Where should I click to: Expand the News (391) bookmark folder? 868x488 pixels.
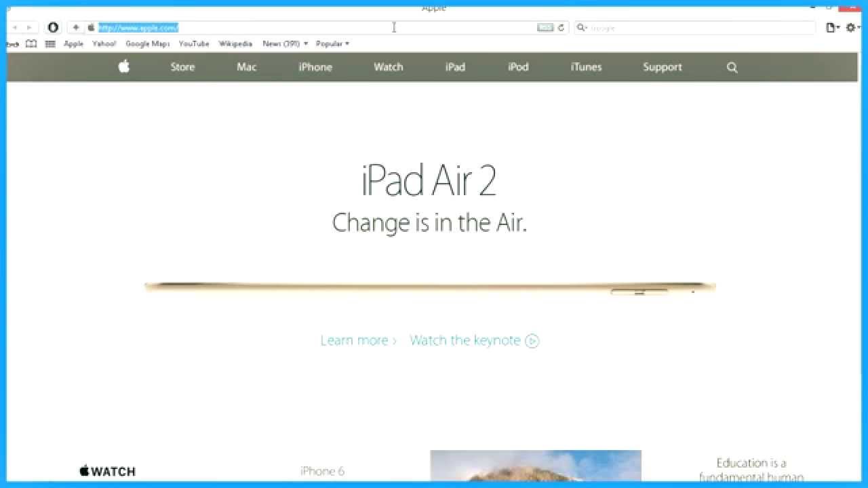point(285,43)
